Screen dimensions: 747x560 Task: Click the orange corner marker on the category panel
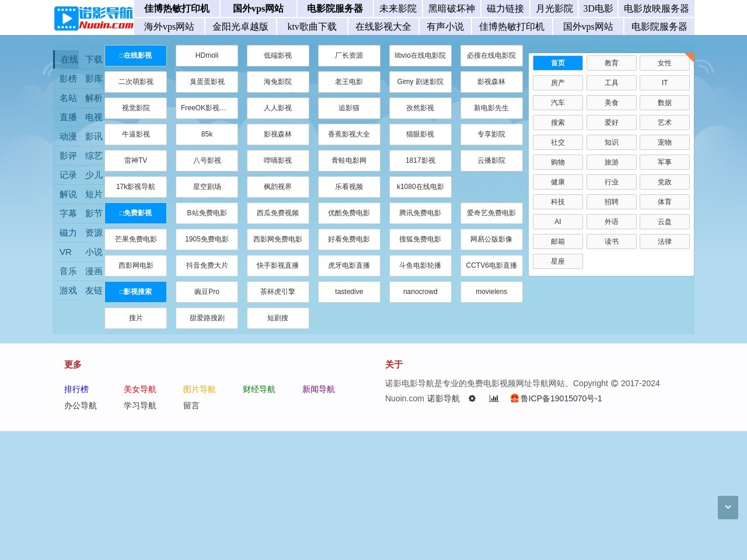click(x=690, y=57)
